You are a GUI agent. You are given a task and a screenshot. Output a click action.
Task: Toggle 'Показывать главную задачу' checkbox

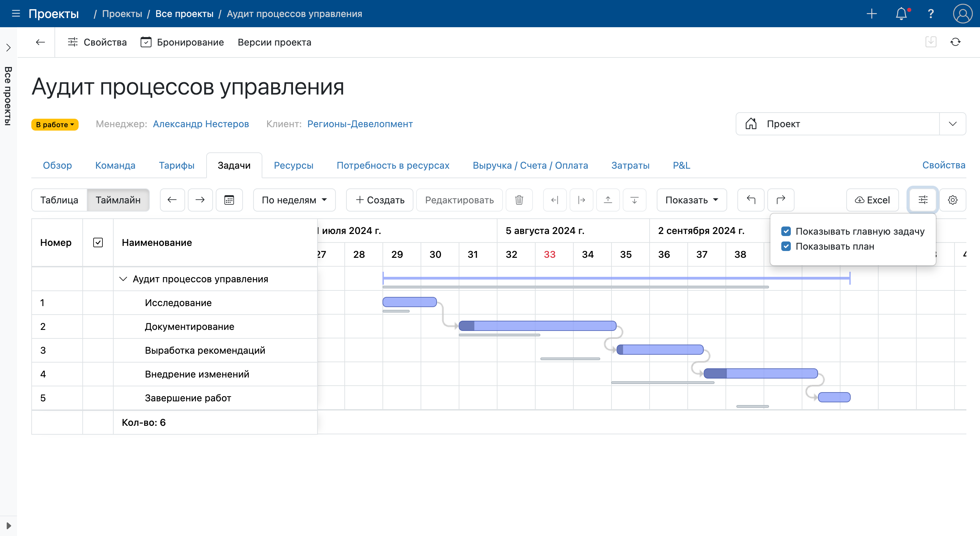(x=786, y=231)
